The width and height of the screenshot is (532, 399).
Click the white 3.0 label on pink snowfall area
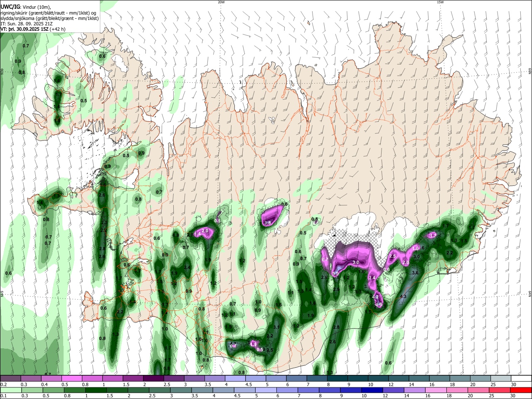(x=356, y=263)
